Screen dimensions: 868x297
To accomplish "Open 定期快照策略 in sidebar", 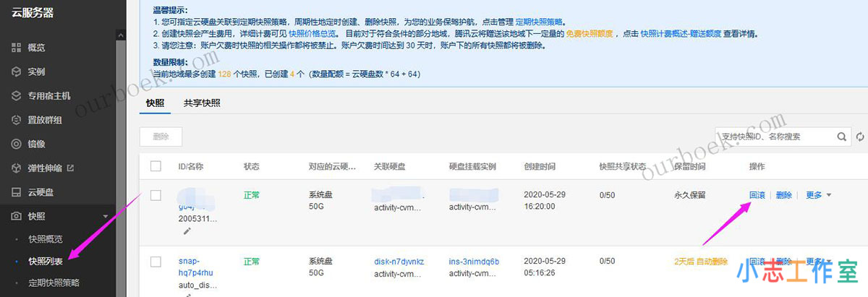I will tap(54, 283).
